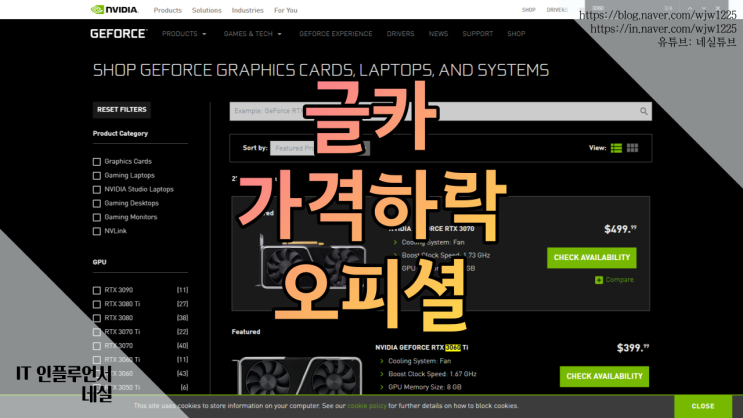Click the product search input field
The height and width of the screenshot is (418, 743).
[441, 111]
